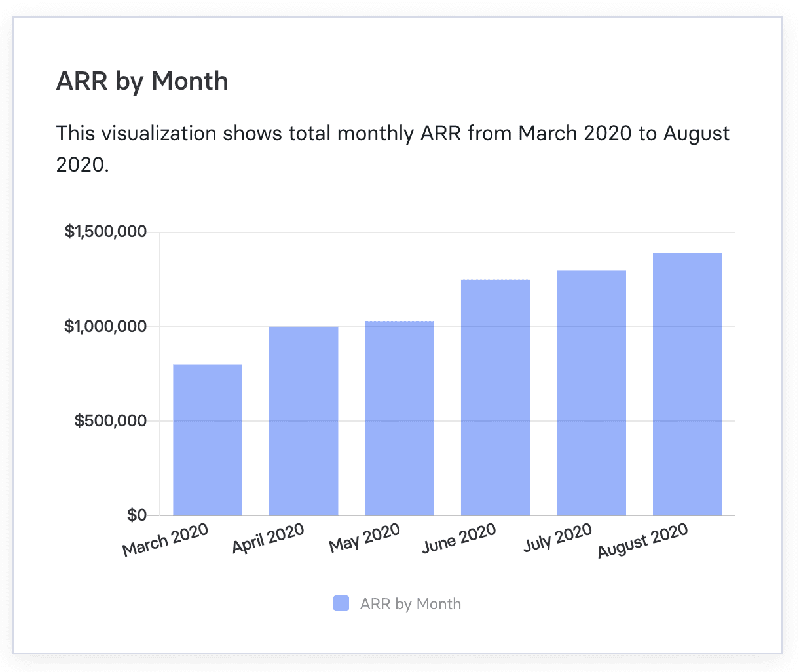This screenshot has width=799, height=672.
Task: Click the April 2020 bar
Action: coord(304,421)
